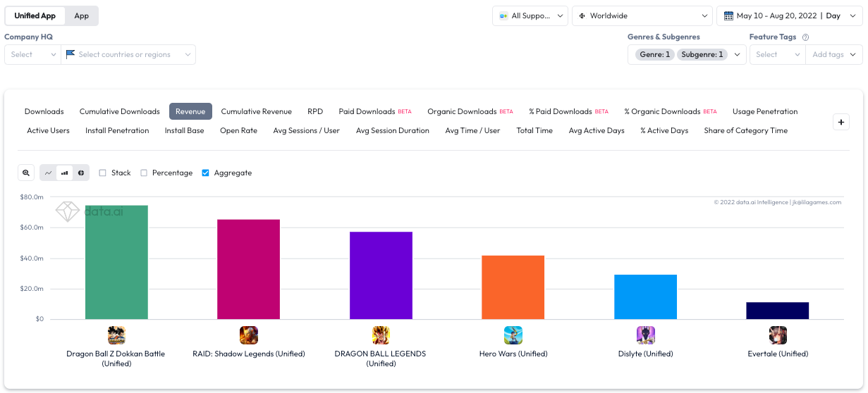
Task: Switch to the Cumulative Downloads tab
Action: tap(120, 111)
